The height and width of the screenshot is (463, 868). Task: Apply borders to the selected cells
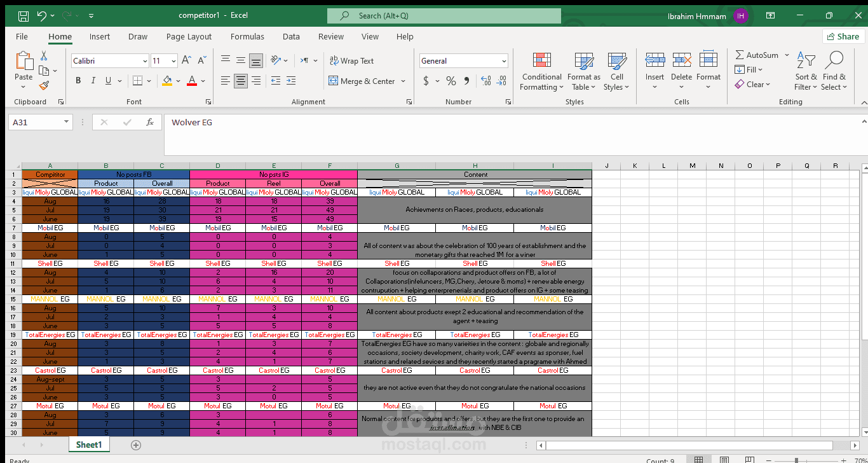point(138,81)
